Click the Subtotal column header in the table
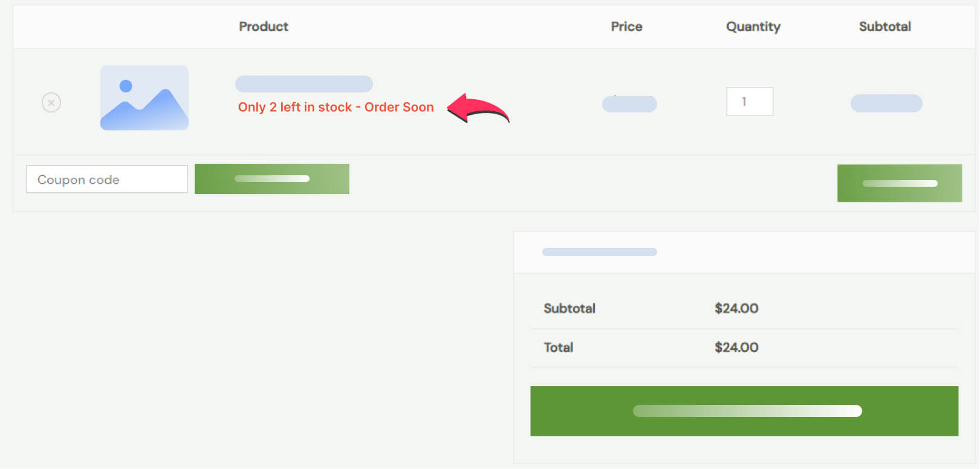Image resolution: width=980 pixels, height=469 pixels. (x=885, y=27)
